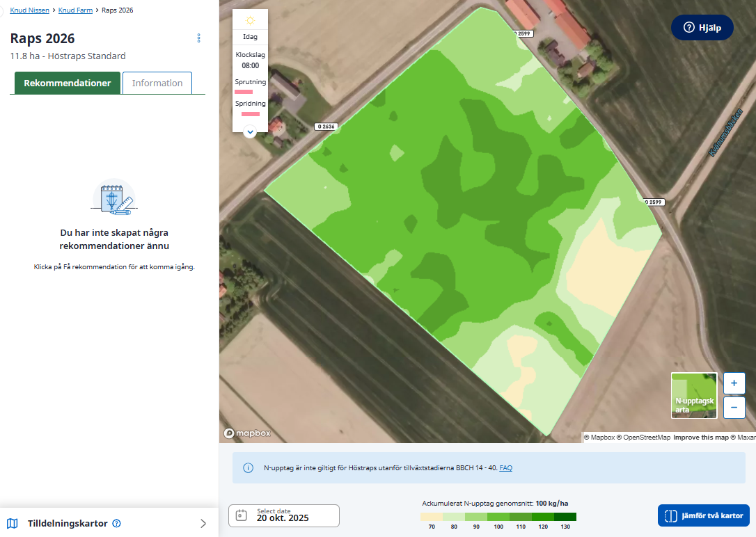The image size is (756, 537).
Task: Expand the weather panel down chevron
Action: [250, 131]
